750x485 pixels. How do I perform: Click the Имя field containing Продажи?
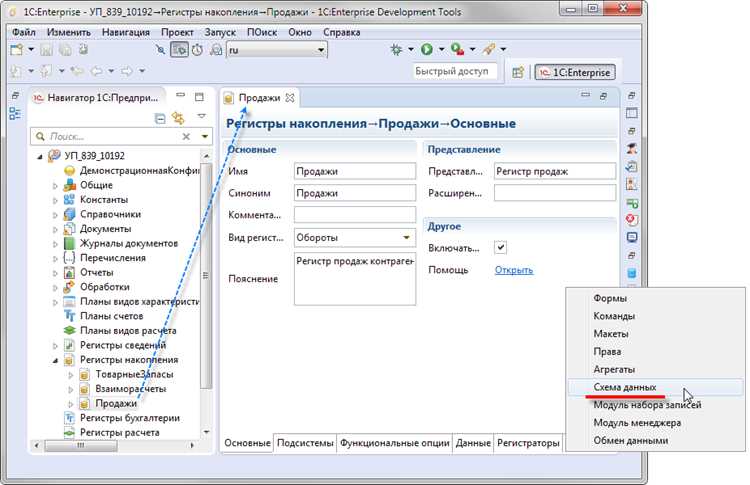355,171
